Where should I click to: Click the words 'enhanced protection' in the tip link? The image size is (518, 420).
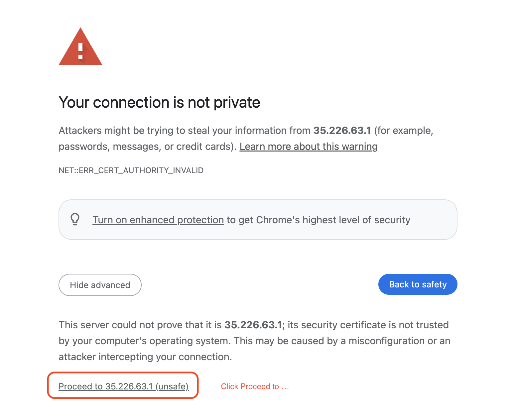(x=177, y=220)
